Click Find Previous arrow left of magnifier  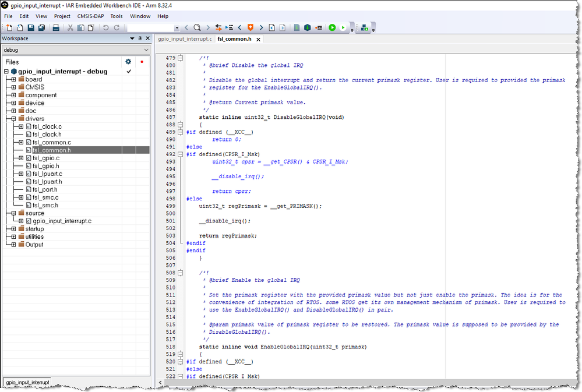tap(186, 27)
